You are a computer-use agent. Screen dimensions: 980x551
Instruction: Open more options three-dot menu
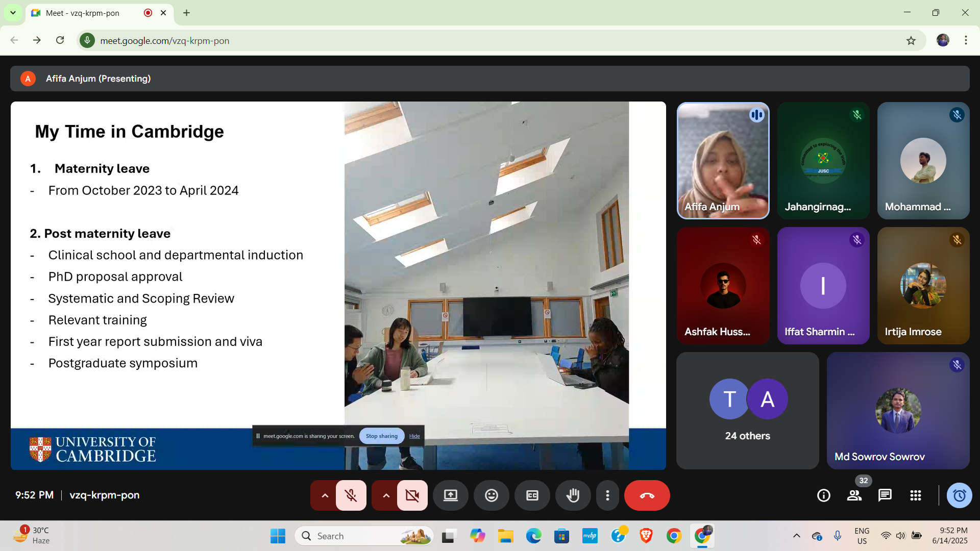[x=607, y=495]
